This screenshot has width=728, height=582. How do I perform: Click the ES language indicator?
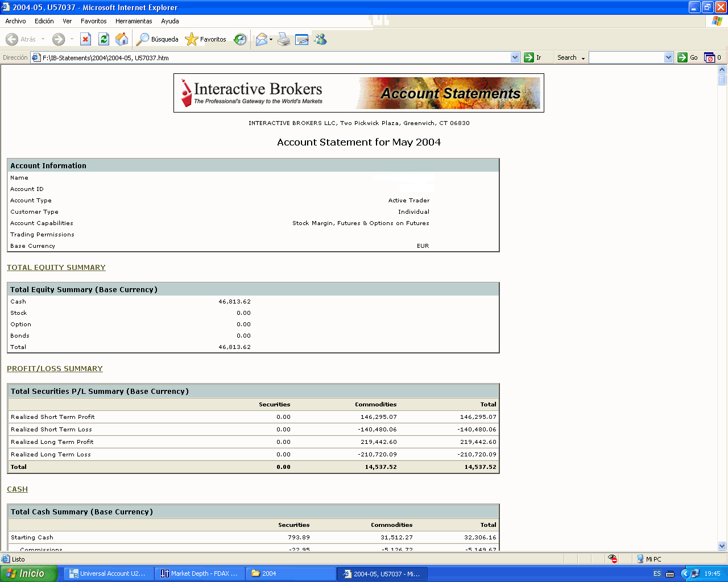click(x=657, y=573)
